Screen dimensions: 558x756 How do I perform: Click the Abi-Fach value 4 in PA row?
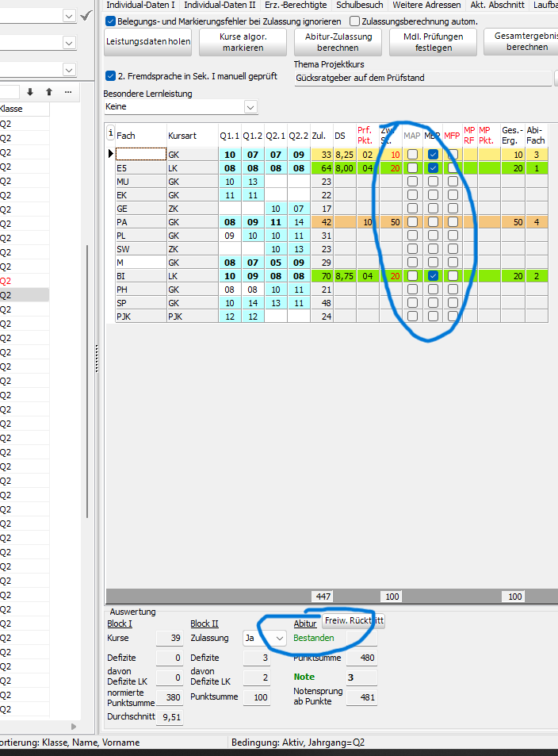[537, 222]
